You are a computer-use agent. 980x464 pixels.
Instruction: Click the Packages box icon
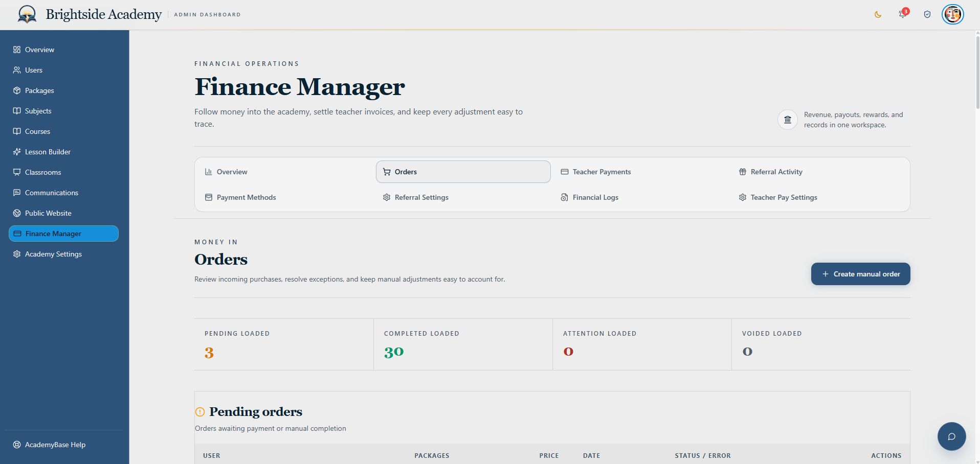click(x=17, y=90)
